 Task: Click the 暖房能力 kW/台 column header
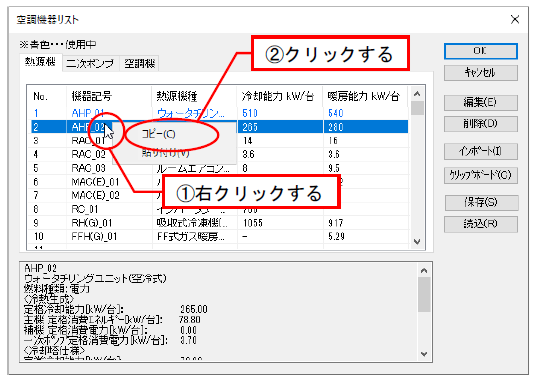(365, 96)
